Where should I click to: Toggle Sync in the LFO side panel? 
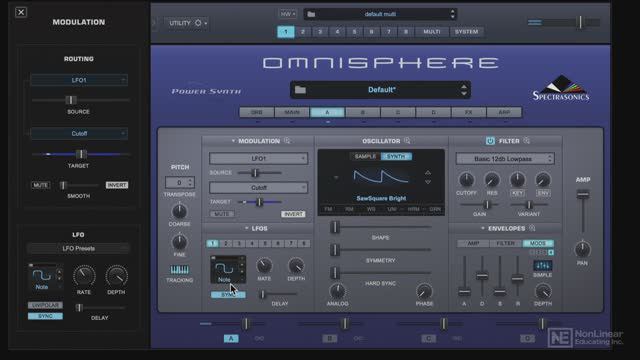pyautogui.click(x=45, y=316)
